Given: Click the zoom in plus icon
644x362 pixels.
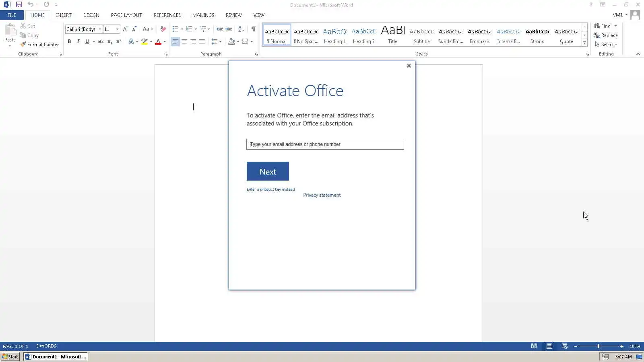Looking at the screenshot, I should pos(622,346).
